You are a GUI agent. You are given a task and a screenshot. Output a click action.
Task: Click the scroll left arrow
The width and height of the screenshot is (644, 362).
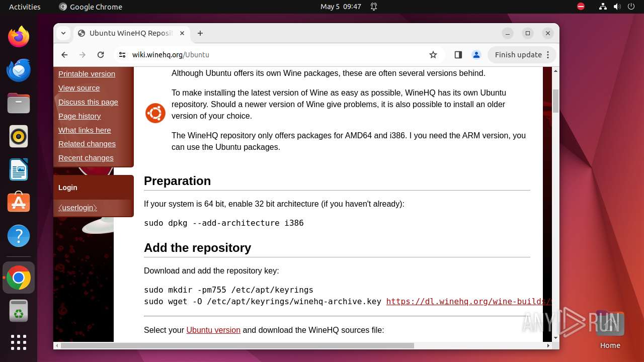(x=57, y=346)
